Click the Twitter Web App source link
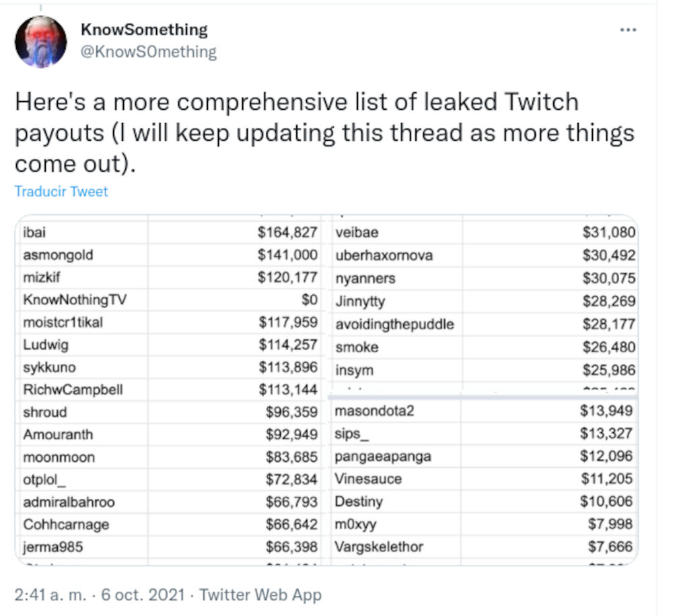The width and height of the screenshot is (673, 616). pyautogui.click(x=260, y=594)
